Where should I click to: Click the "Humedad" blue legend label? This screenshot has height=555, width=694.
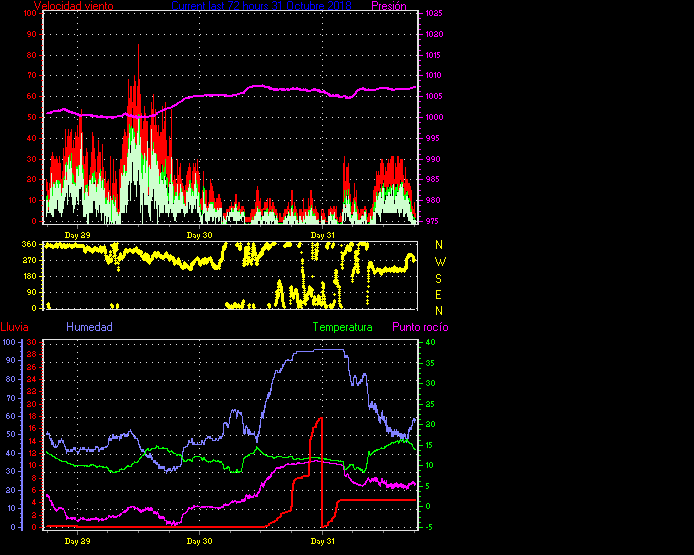[x=89, y=327]
